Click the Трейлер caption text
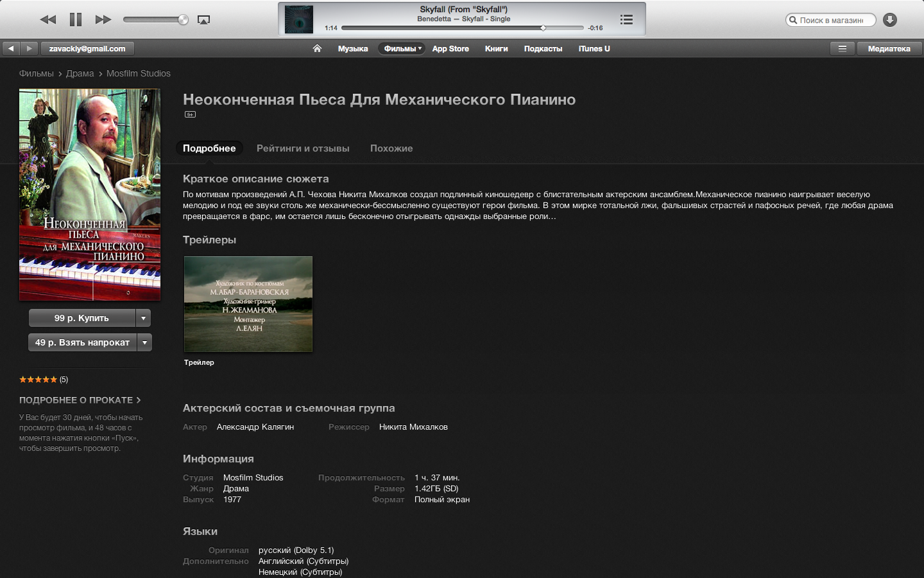The image size is (924, 578). click(x=199, y=362)
